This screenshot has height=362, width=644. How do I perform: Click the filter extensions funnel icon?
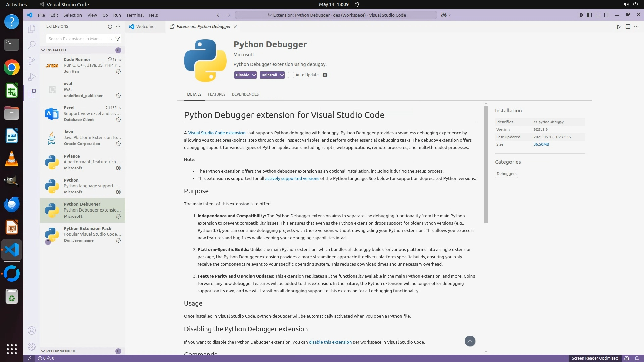pos(118,39)
